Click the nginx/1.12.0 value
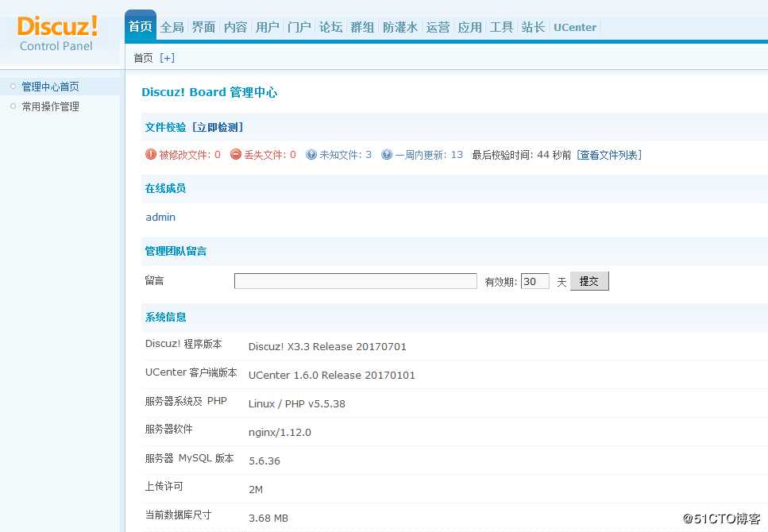The image size is (768, 532). pyautogui.click(x=280, y=432)
